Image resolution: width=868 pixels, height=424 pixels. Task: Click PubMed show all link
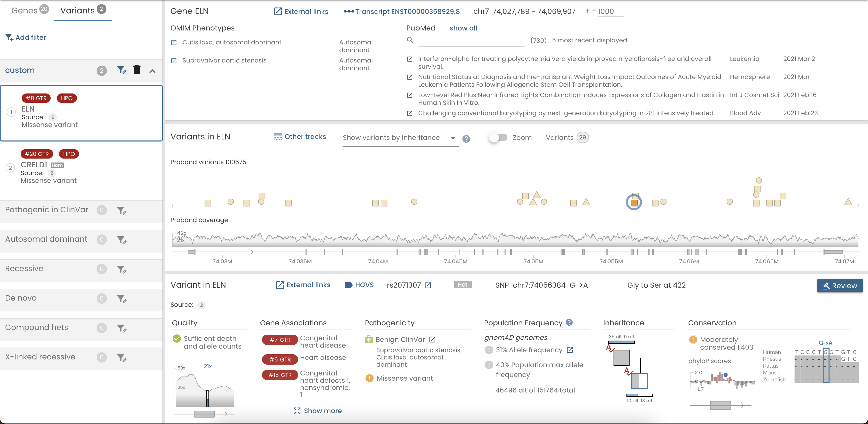(463, 28)
